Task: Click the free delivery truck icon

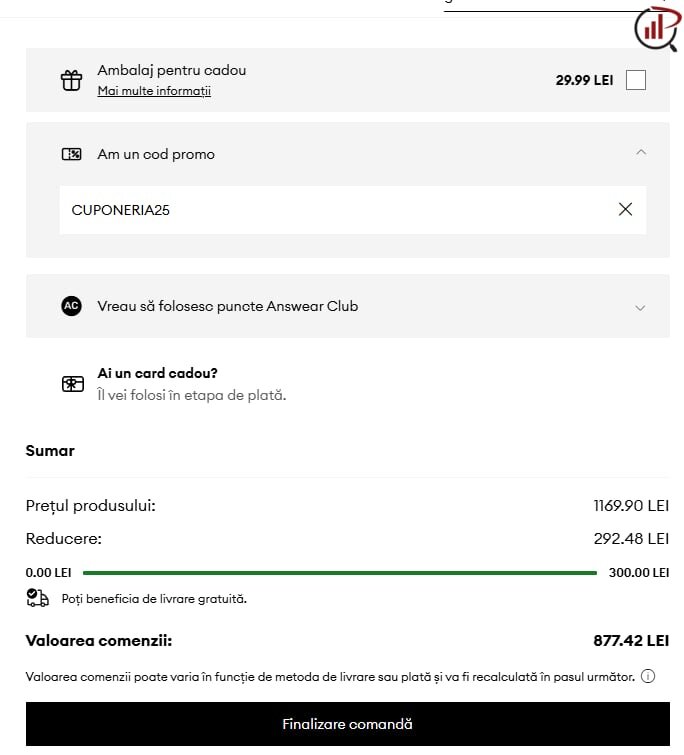Action: click(x=37, y=598)
